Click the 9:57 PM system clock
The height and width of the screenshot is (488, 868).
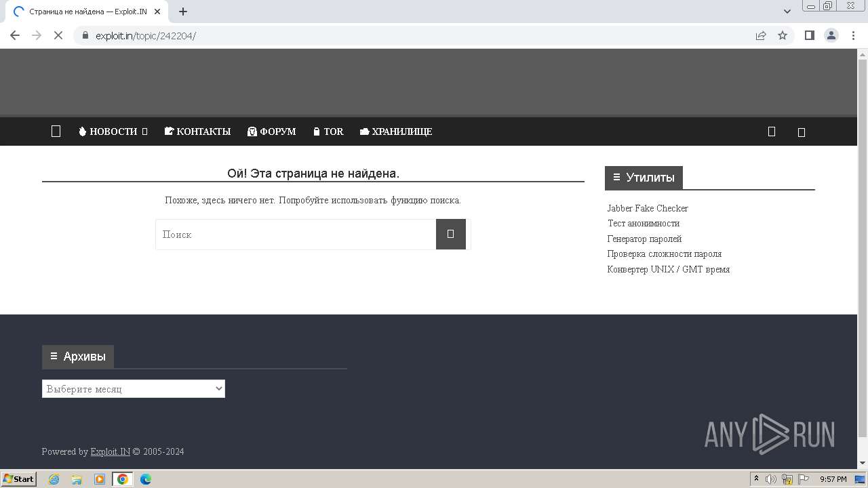(x=833, y=479)
